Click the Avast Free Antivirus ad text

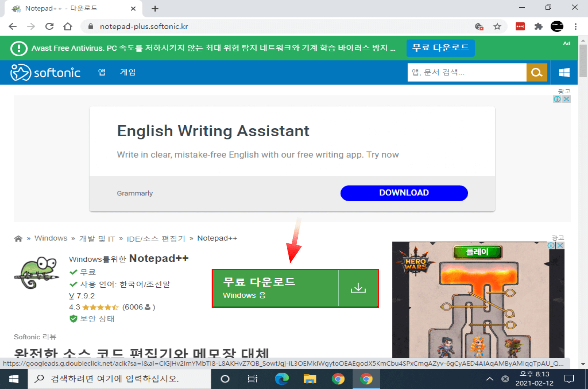point(213,48)
